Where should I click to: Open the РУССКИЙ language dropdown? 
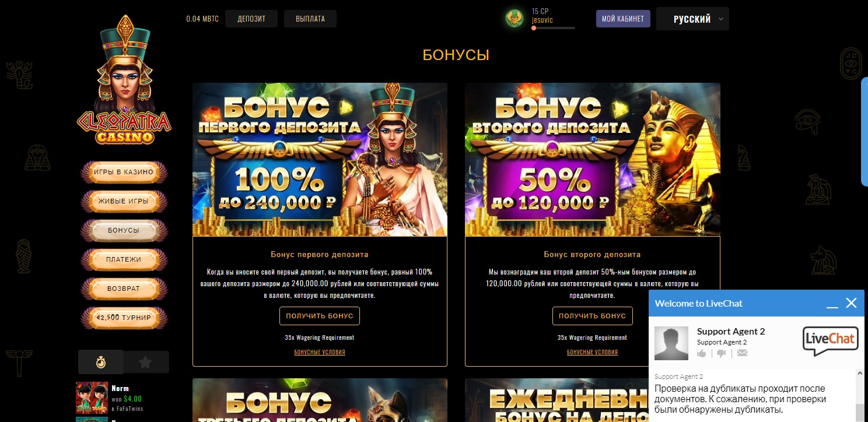coord(692,19)
